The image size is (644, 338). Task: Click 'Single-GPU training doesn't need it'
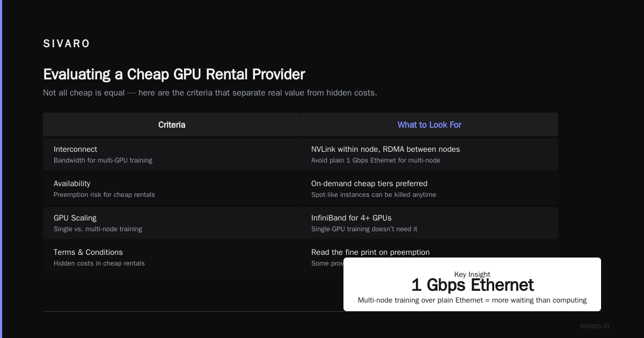tap(364, 229)
